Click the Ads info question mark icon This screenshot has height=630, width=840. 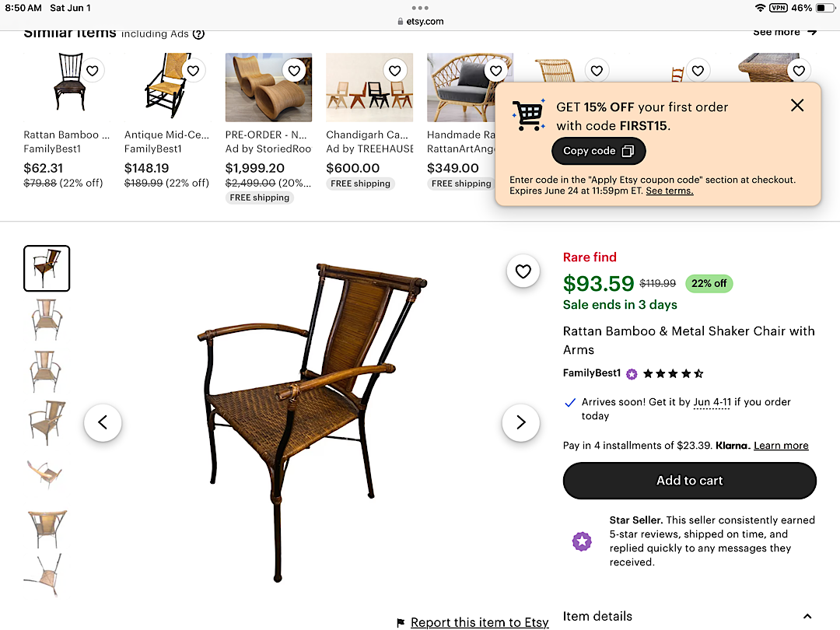[x=199, y=33]
